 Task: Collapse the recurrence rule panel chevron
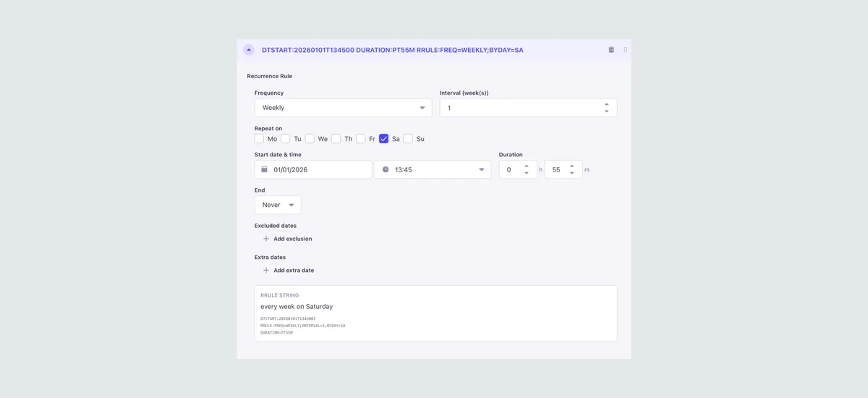pyautogui.click(x=249, y=50)
